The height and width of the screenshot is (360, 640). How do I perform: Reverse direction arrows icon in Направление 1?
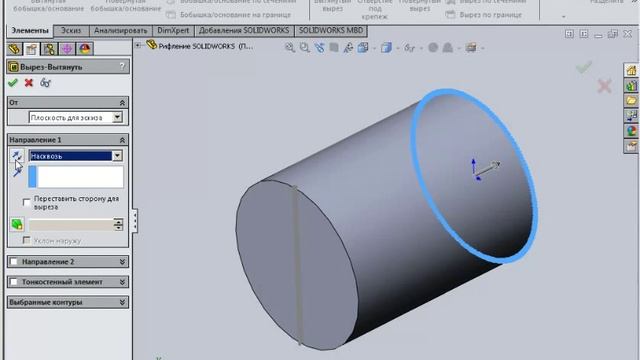pyautogui.click(x=17, y=156)
